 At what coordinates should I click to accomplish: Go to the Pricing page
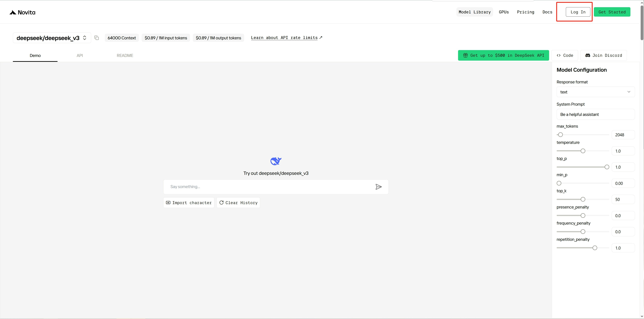click(525, 12)
